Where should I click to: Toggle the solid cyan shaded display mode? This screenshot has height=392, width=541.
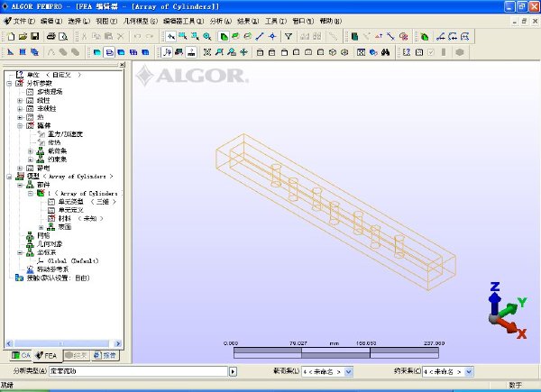coord(97,52)
